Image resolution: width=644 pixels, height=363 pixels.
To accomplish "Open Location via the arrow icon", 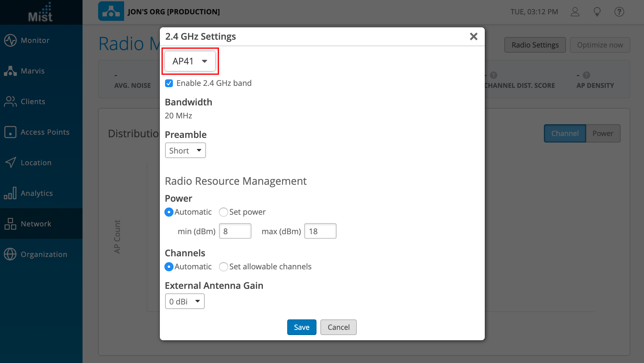I will [x=10, y=163].
